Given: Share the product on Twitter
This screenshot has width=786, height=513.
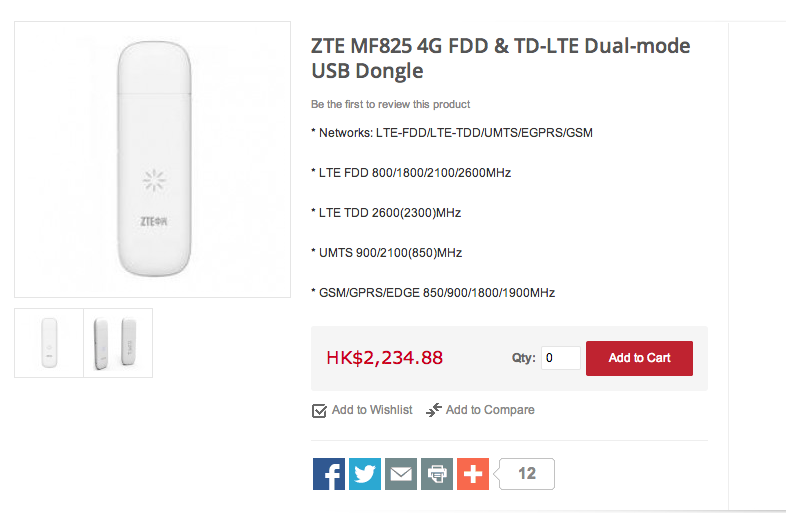Looking at the screenshot, I should click(365, 474).
